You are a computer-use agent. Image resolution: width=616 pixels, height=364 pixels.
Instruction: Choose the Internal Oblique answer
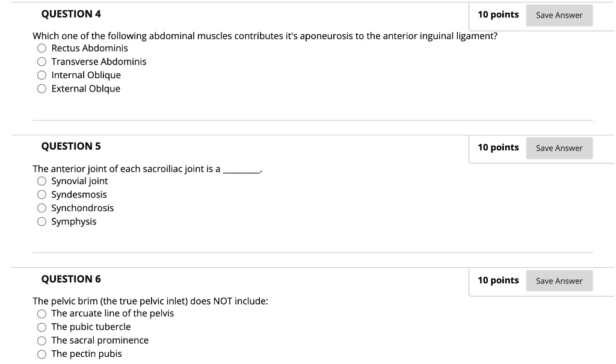tap(42, 75)
